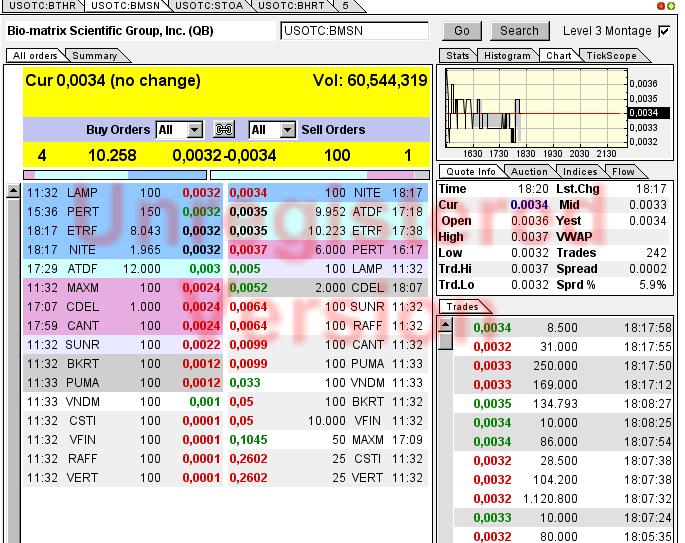Image resolution: width=685 pixels, height=543 pixels.
Task: Click the 0,0032-0,0034 bid-ask summary
Action: click(224, 156)
